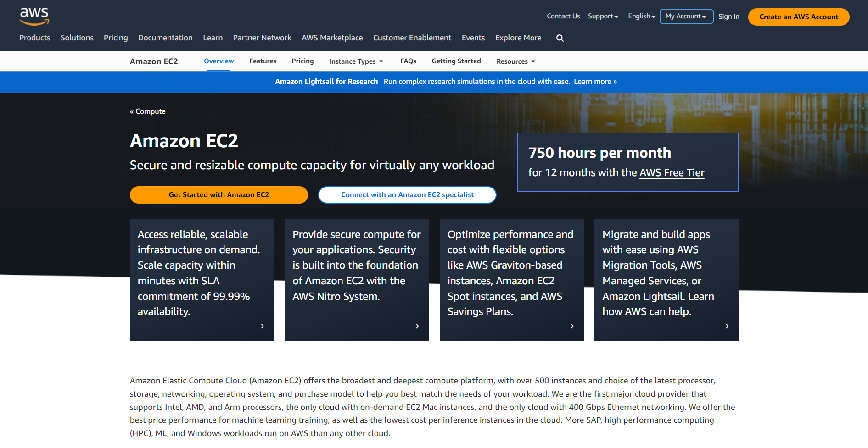Follow the AWS Free Tier link
This screenshot has width=868, height=448.
672,173
